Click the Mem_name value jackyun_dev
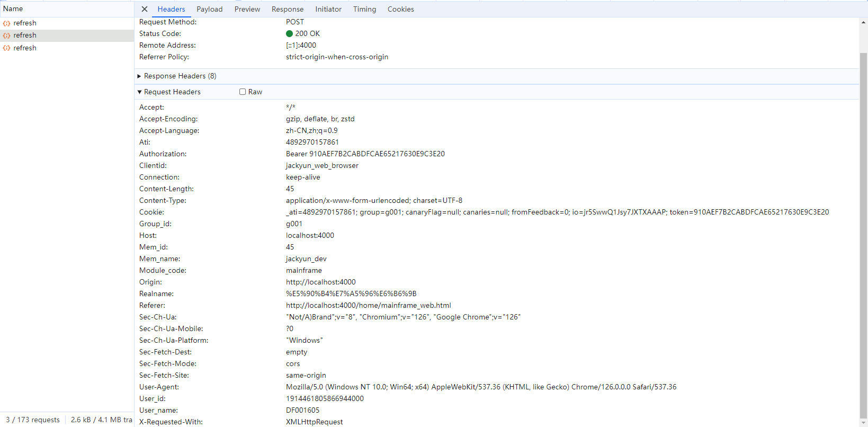868x427 pixels. (306, 259)
